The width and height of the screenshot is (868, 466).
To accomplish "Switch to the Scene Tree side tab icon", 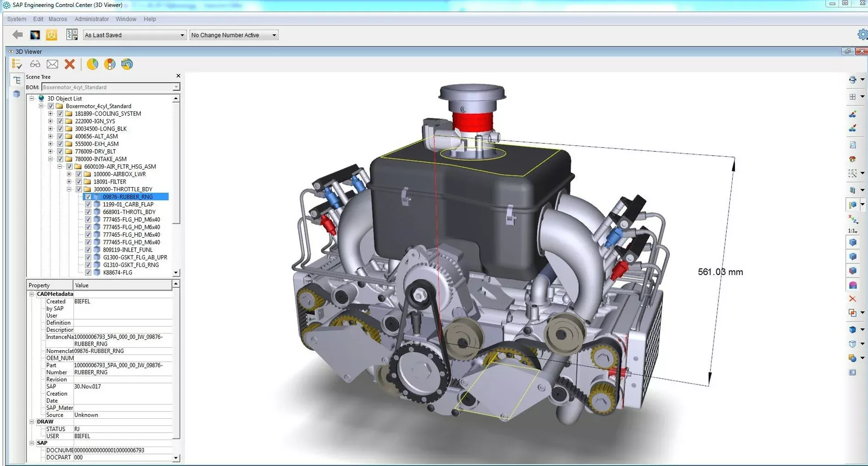I will [17, 80].
